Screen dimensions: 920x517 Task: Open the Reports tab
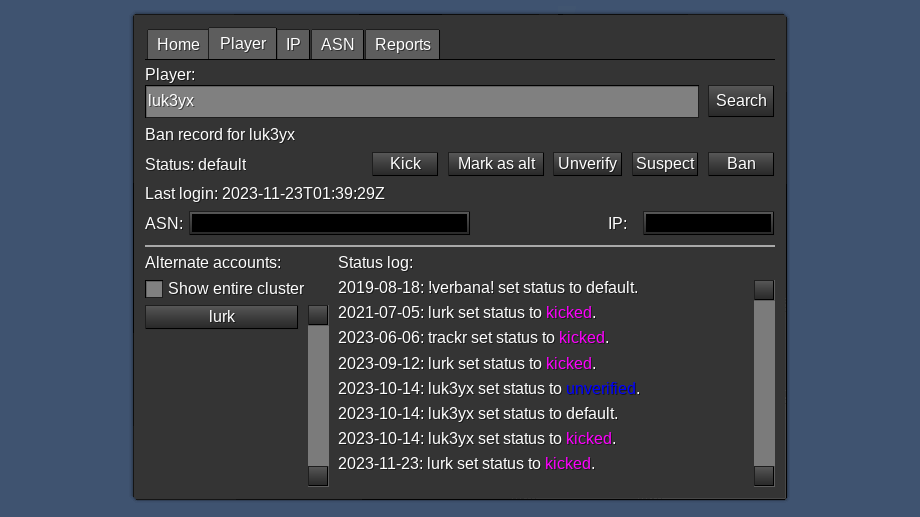(x=402, y=44)
